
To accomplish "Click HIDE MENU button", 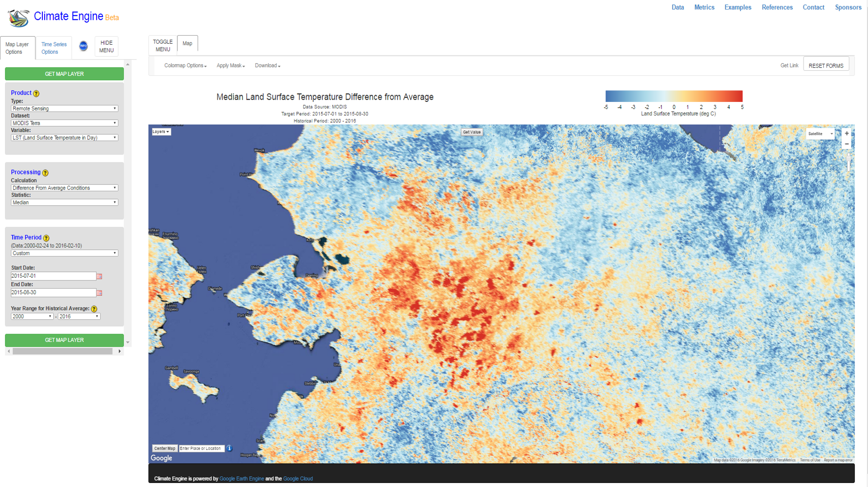I will point(106,46).
